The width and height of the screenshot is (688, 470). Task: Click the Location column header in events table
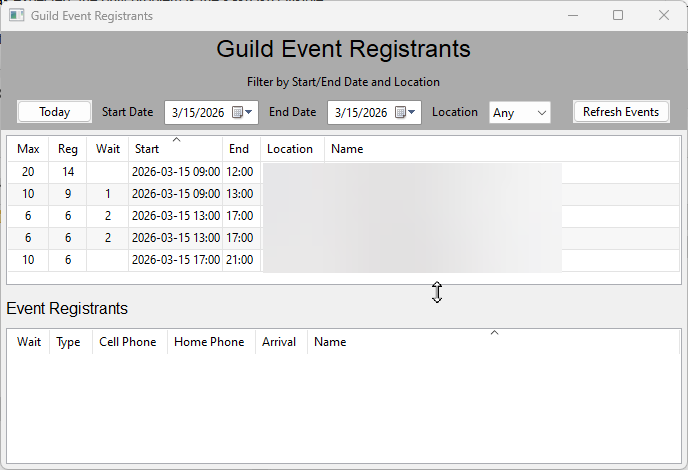click(290, 149)
